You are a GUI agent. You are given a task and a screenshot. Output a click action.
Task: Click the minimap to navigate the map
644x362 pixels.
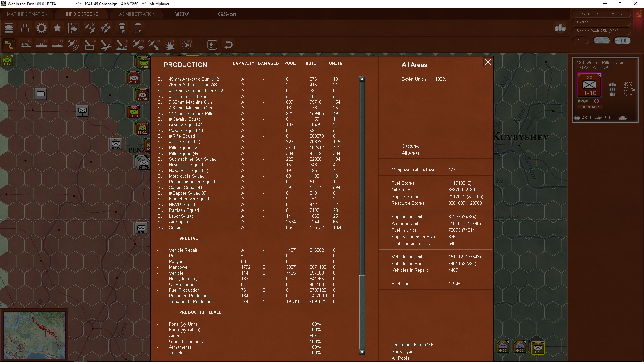point(35,335)
